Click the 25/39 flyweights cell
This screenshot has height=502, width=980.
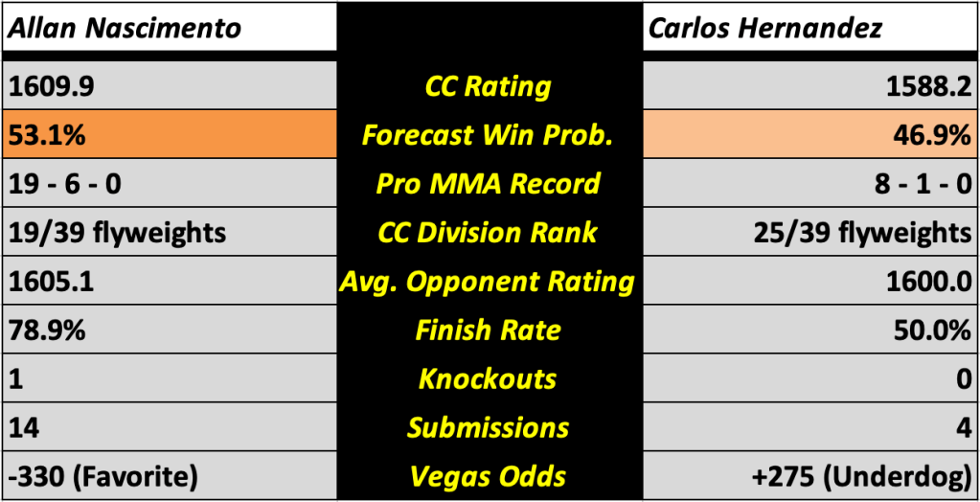coord(809,233)
